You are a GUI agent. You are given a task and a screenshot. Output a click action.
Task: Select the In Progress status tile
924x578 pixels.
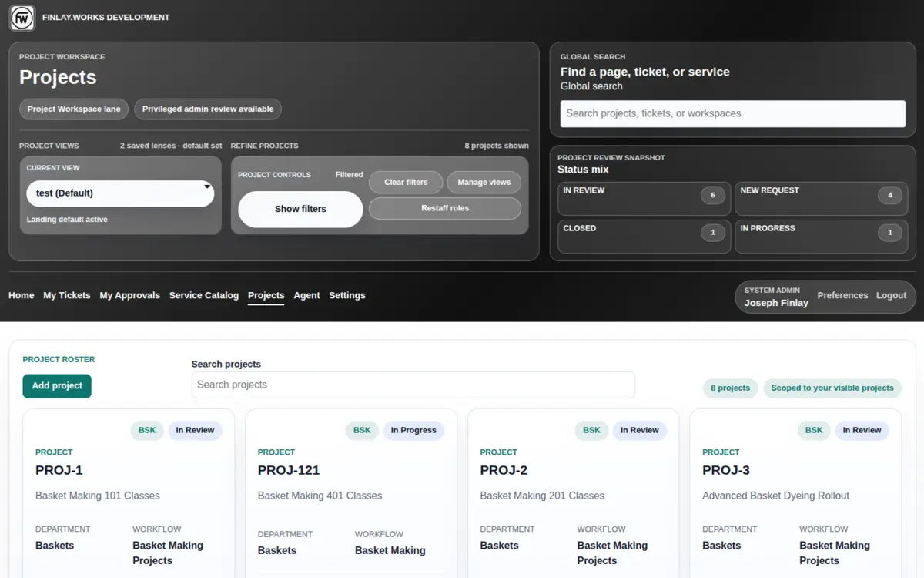pos(822,236)
